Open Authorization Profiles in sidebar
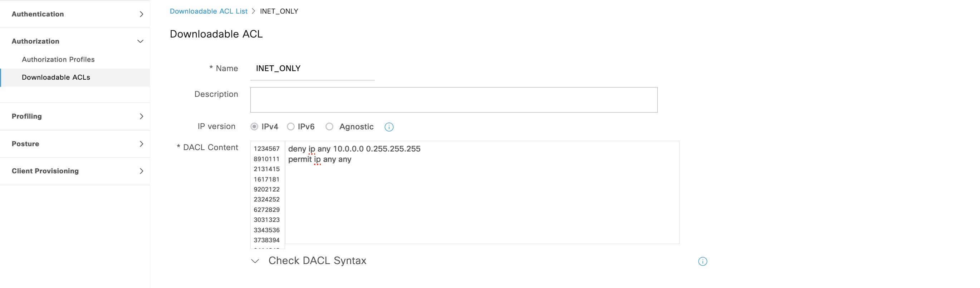Image resolution: width=980 pixels, height=288 pixels. (58, 59)
